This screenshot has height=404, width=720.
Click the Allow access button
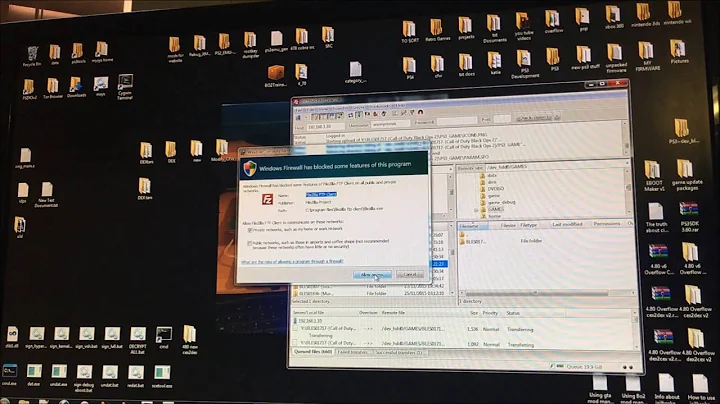372,275
